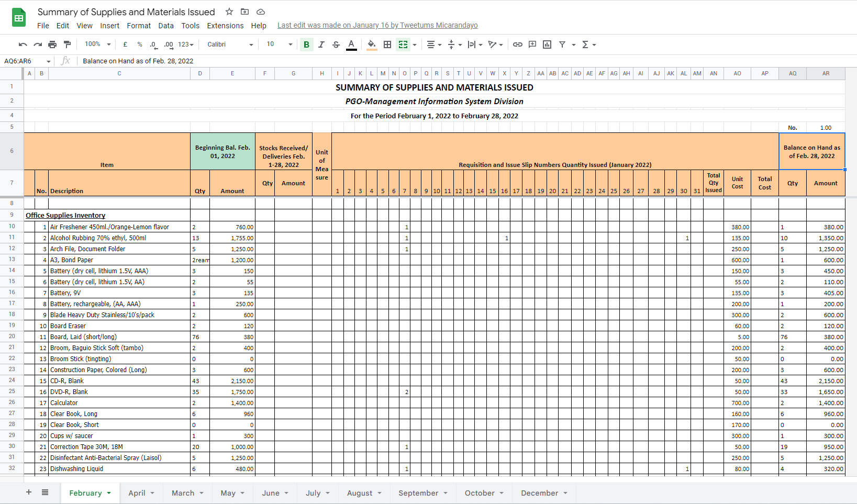Open the Calibri font dropdown
Screen dimensions: 857x504
point(230,44)
